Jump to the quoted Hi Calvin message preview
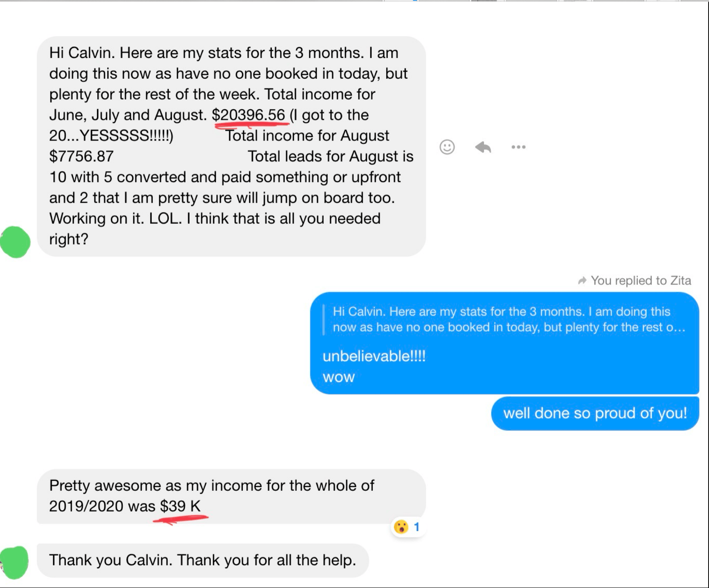The image size is (709, 588). tap(505, 319)
